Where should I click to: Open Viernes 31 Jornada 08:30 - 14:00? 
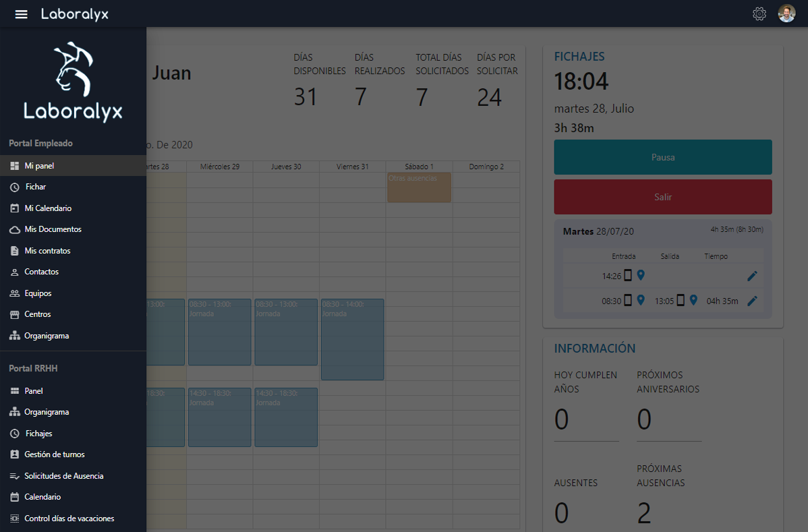353,339
